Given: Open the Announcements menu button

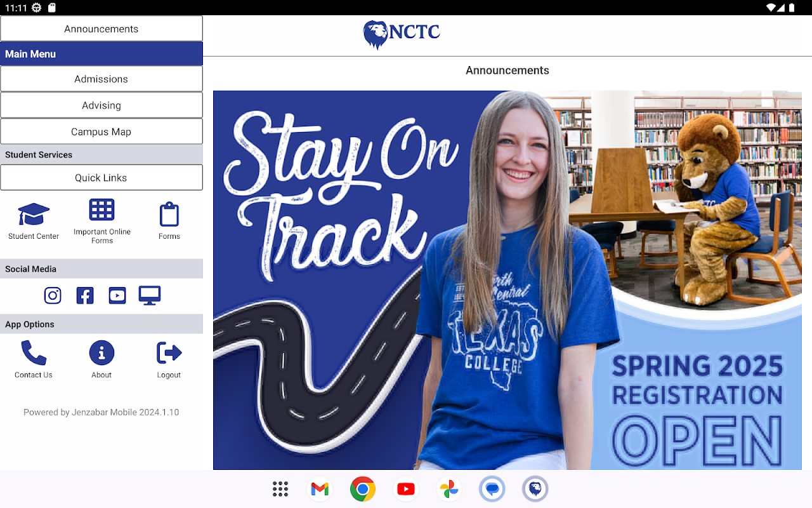Looking at the screenshot, I should click(x=101, y=29).
